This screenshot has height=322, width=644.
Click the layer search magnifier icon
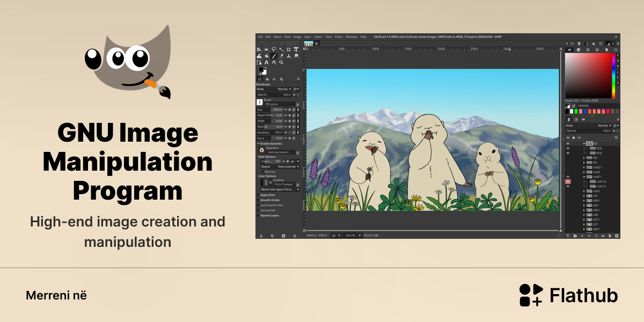coord(616,137)
